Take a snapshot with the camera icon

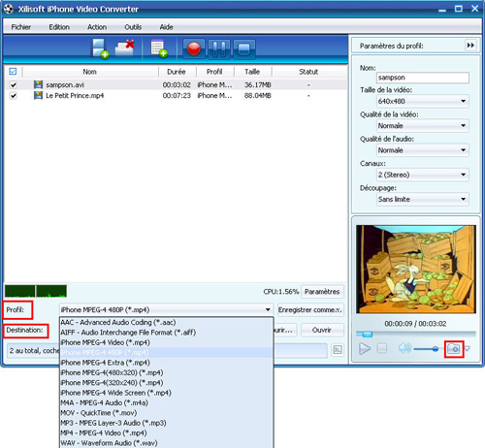[x=454, y=349]
